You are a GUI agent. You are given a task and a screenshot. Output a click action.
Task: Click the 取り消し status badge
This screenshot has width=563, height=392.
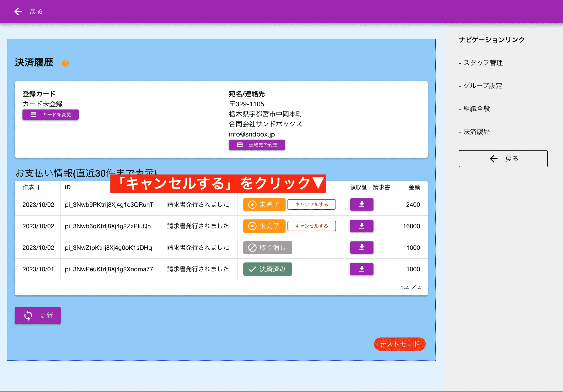pos(267,248)
